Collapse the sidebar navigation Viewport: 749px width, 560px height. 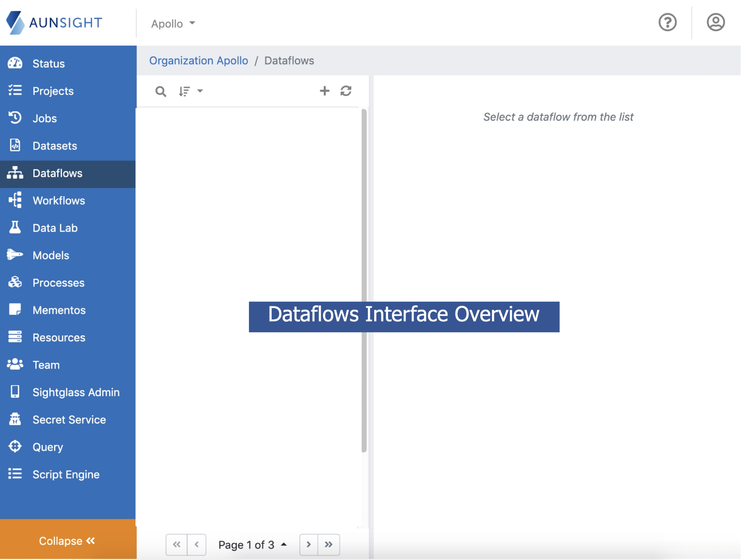click(x=67, y=541)
